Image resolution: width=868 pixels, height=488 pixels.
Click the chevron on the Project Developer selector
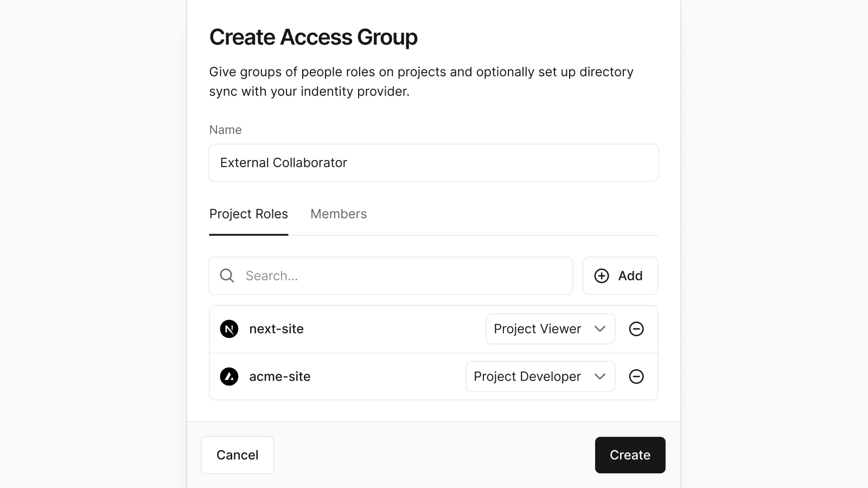(x=600, y=376)
